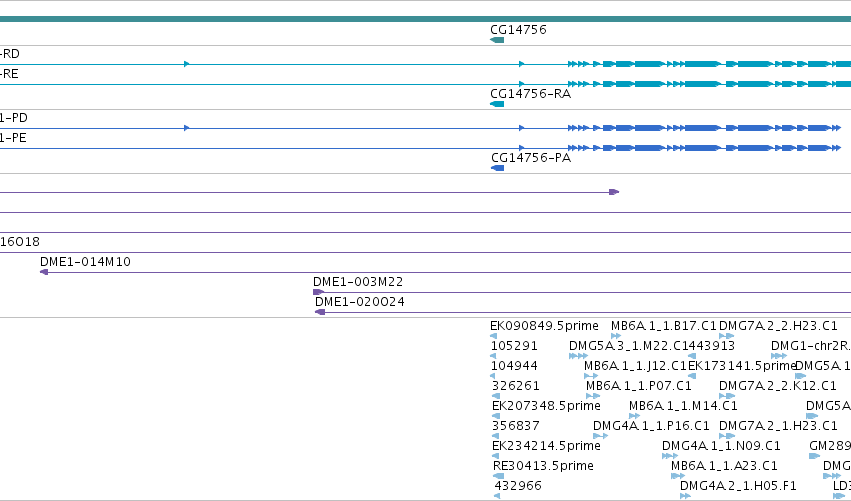The height and width of the screenshot is (501, 851).
Task: Click the DME1-003M22 clone label
Action: point(358,282)
